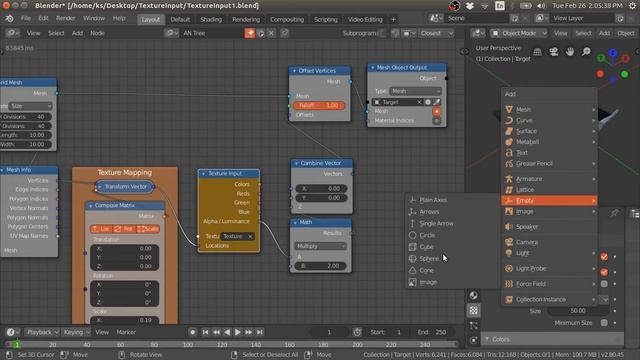This screenshot has width=640, height=360.
Task: Open the Multiply operation dropdown in the Math node
Action: click(x=320, y=246)
